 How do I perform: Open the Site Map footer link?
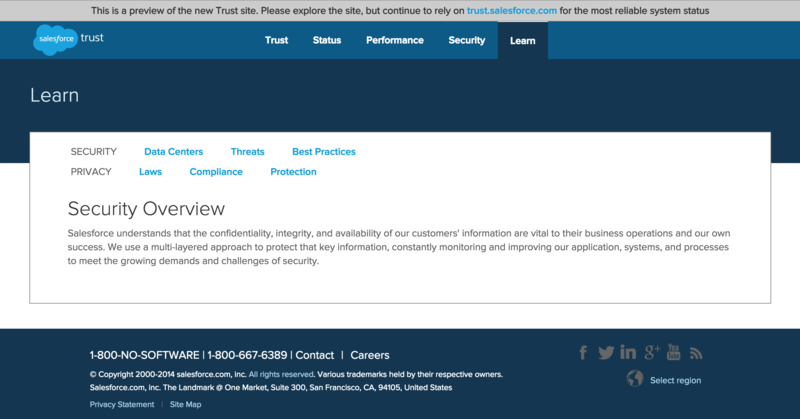coord(186,404)
